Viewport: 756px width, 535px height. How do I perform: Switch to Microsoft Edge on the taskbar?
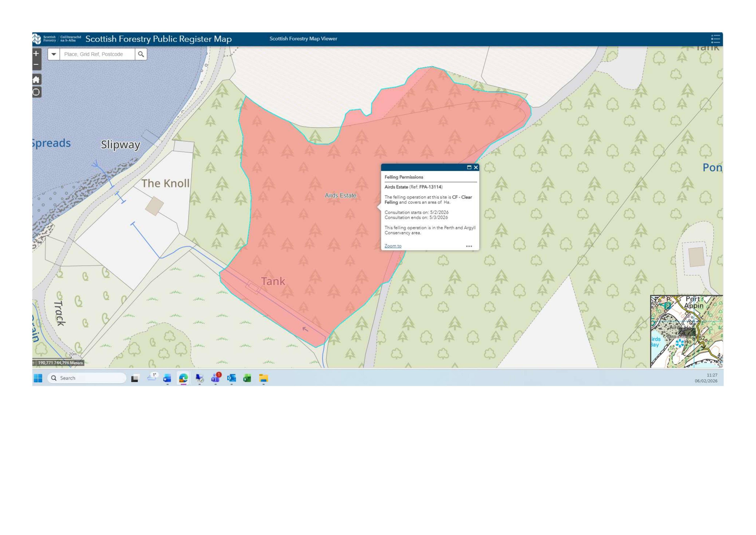tap(183, 378)
